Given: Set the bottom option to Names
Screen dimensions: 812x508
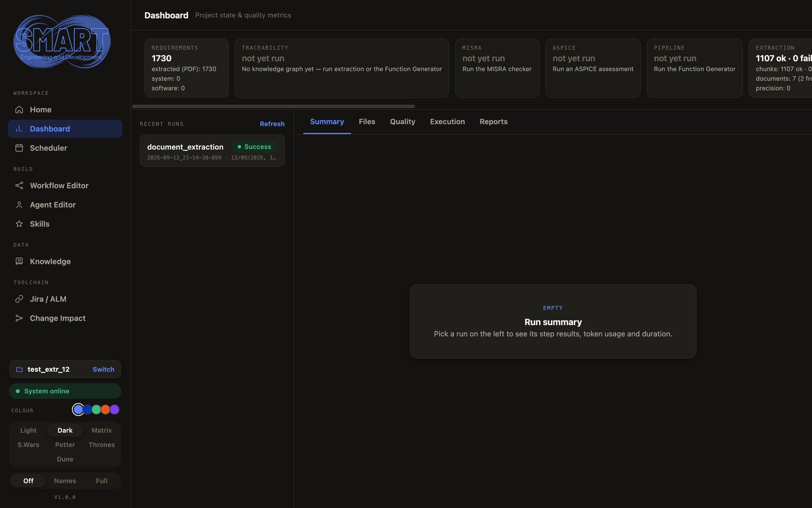Looking at the screenshot, I should 65,481.
